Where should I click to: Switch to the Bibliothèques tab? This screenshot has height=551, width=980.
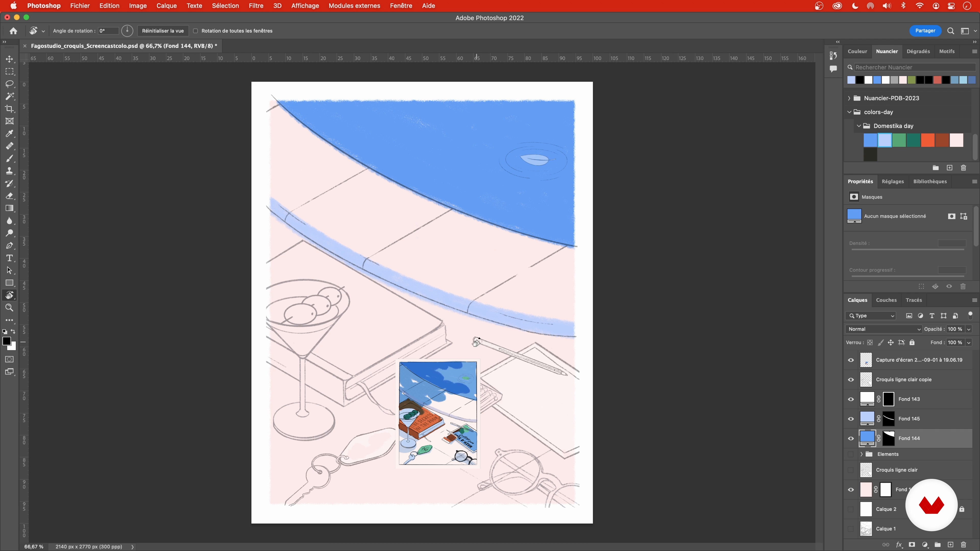(x=930, y=181)
